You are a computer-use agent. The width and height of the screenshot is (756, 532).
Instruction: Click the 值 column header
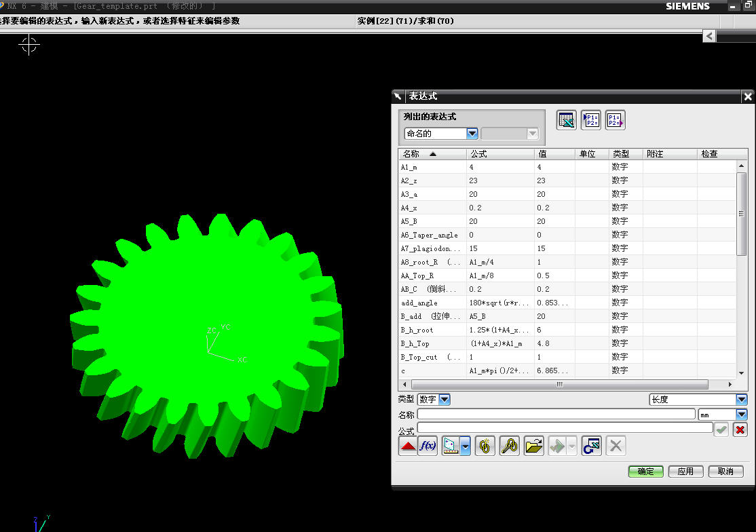(554, 154)
